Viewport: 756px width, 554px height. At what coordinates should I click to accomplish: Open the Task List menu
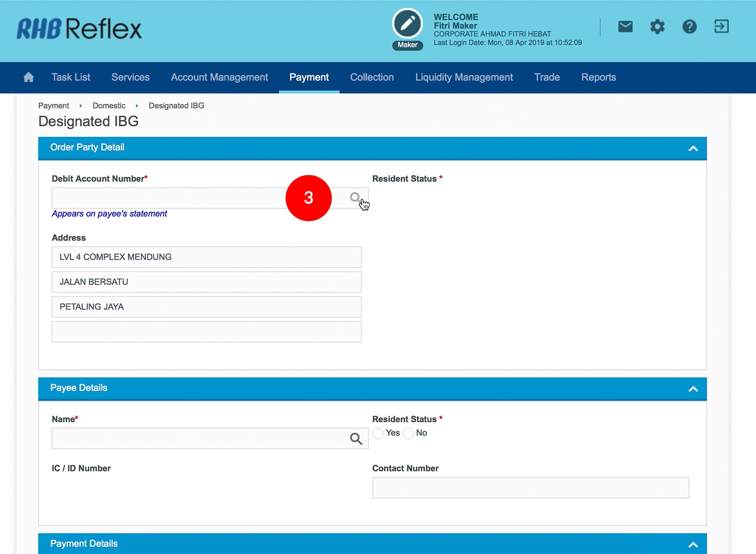pos(71,78)
